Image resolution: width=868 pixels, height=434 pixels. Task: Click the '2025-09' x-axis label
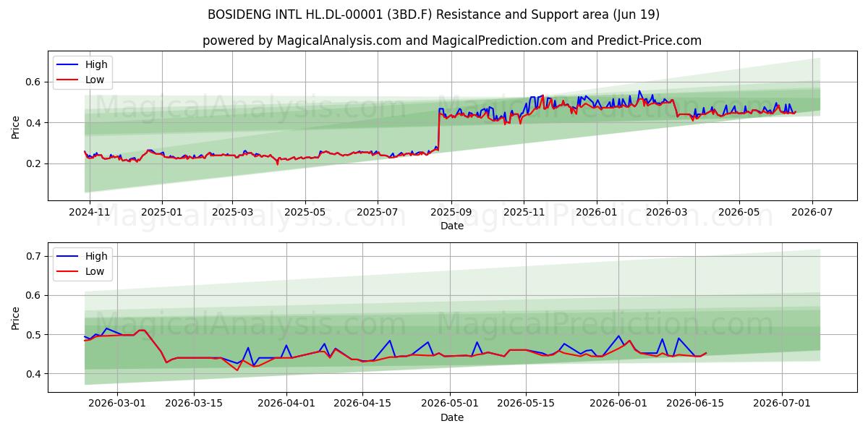(451, 213)
